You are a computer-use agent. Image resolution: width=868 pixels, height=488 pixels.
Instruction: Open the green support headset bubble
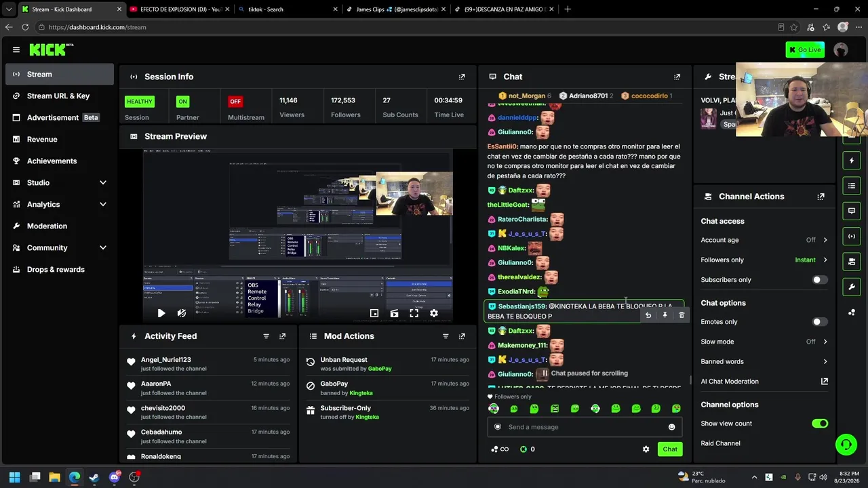click(846, 445)
